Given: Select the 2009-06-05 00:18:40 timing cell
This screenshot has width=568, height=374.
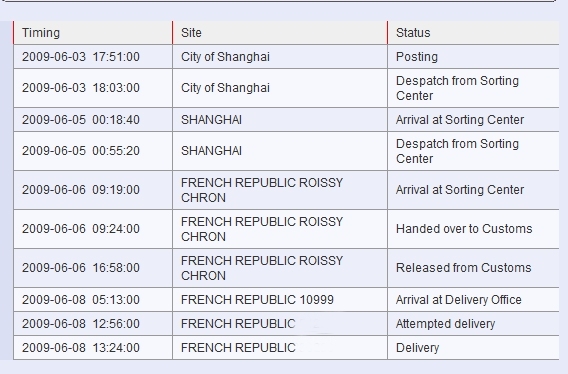Looking at the screenshot, I should tap(93, 120).
